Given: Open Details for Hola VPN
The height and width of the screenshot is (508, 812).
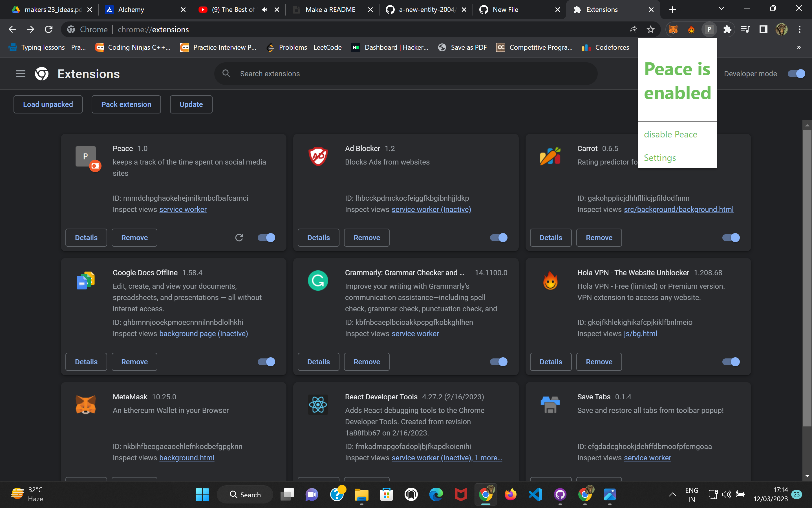Looking at the screenshot, I should click(551, 362).
